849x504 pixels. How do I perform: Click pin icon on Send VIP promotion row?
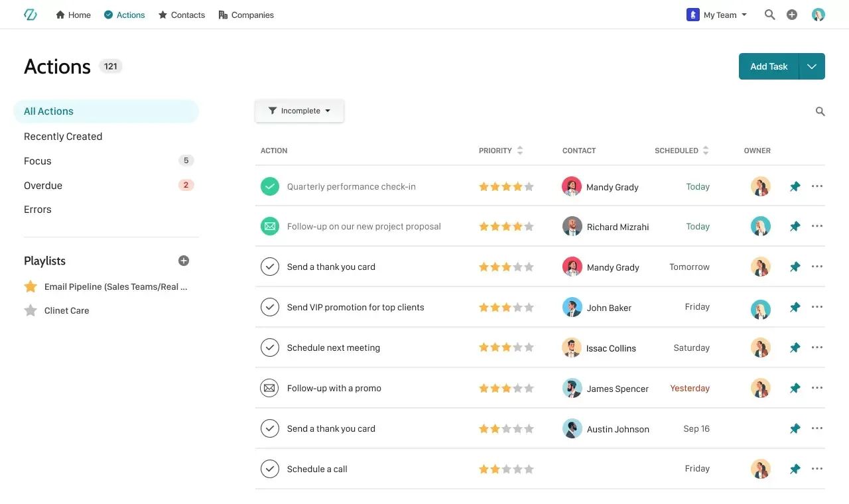click(x=795, y=308)
